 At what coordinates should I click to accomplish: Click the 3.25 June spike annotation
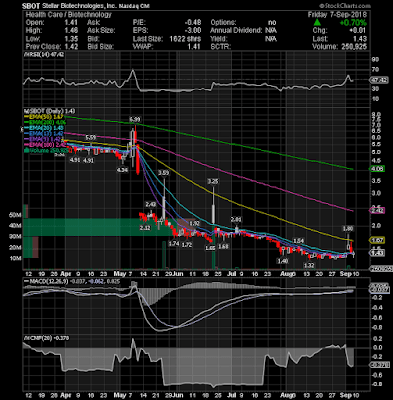point(213,181)
